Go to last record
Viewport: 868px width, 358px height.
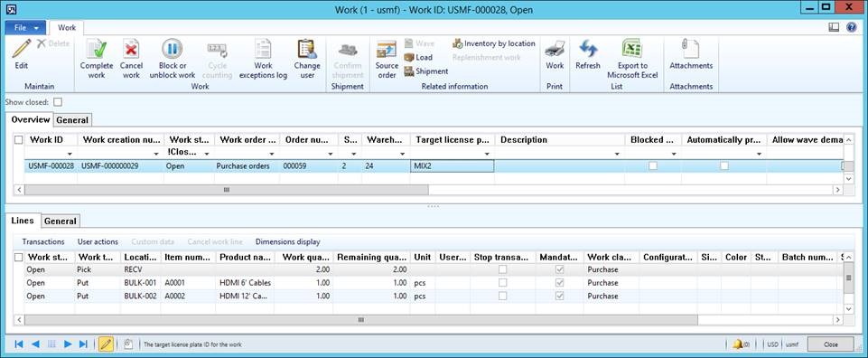(84, 344)
